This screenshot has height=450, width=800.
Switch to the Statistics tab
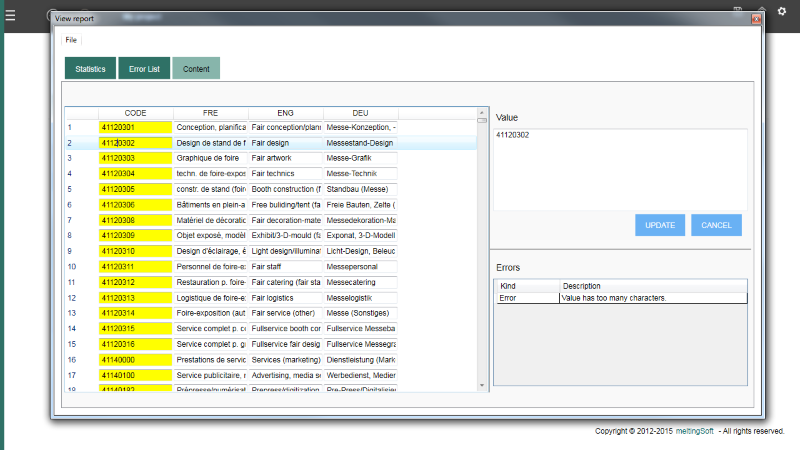pyautogui.click(x=90, y=68)
